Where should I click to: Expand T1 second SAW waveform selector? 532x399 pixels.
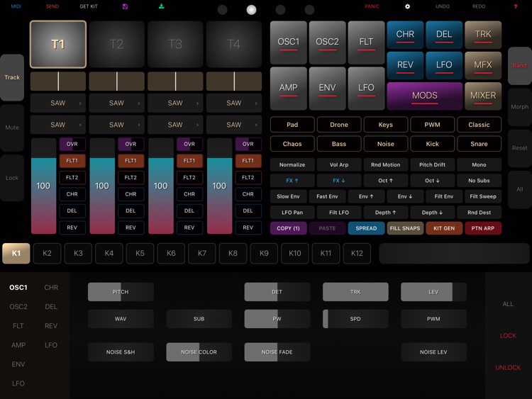coord(57,125)
